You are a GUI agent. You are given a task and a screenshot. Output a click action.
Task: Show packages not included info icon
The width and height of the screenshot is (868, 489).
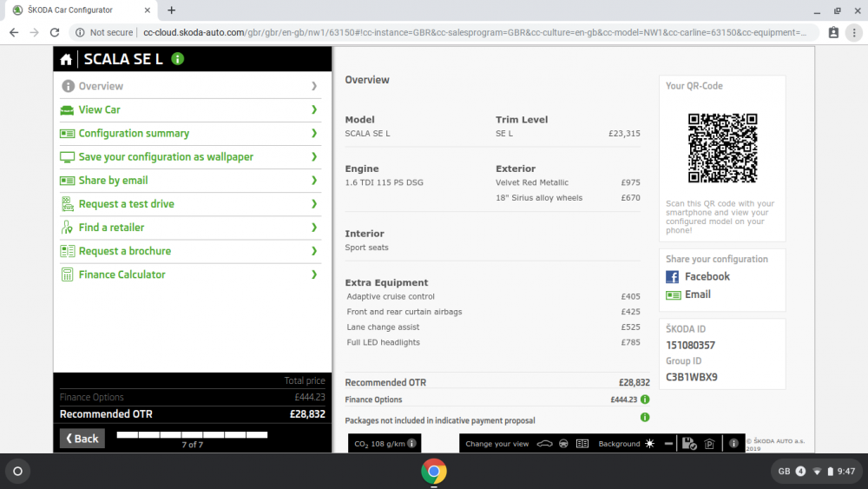point(645,417)
